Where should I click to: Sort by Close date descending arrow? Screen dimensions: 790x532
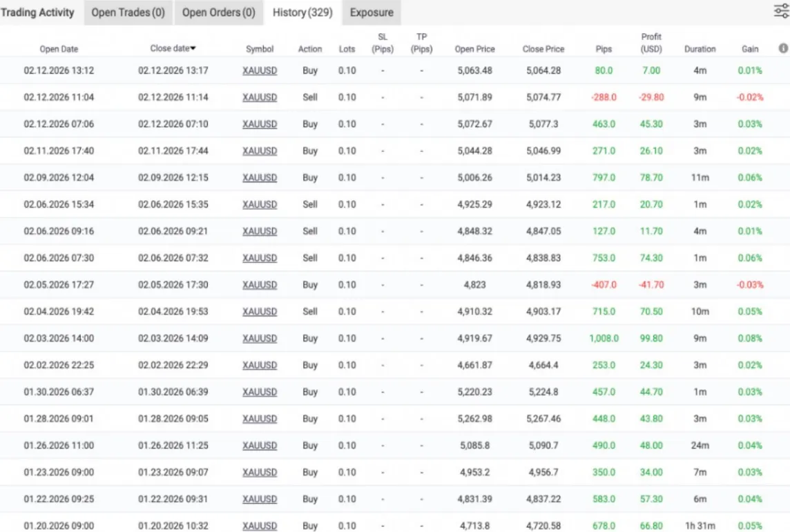click(x=193, y=48)
